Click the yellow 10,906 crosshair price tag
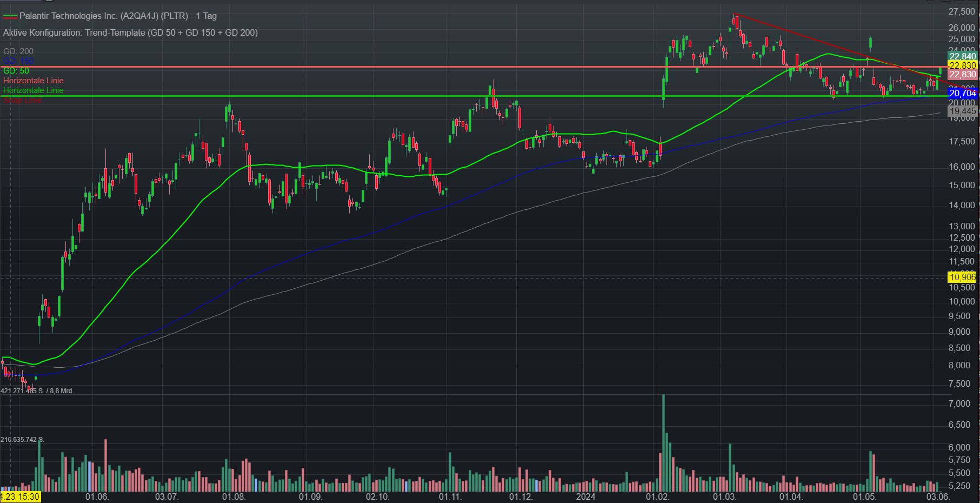The width and height of the screenshot is (980, 503). (x=962, y=277)
